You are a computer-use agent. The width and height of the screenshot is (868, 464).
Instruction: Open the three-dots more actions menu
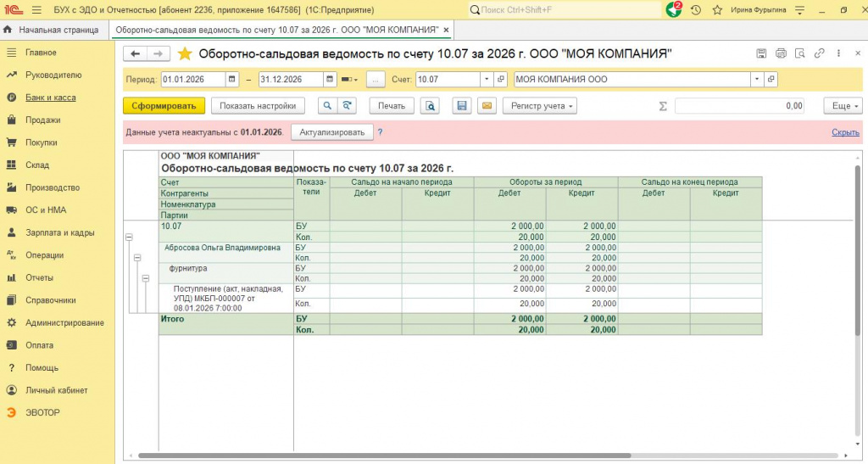click(838, 53)
